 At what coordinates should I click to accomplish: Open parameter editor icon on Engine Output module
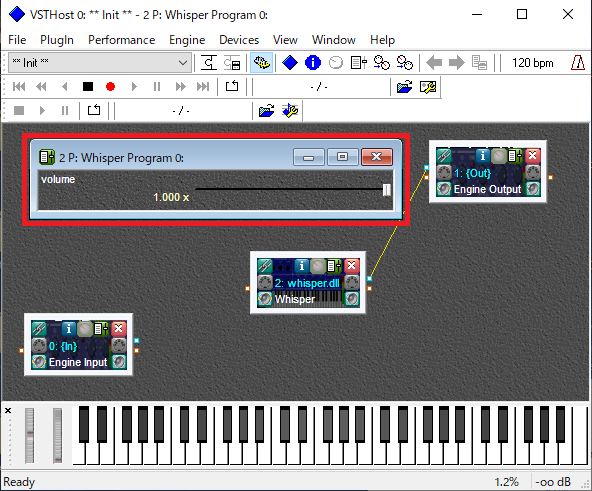click(x=515, y=156)
